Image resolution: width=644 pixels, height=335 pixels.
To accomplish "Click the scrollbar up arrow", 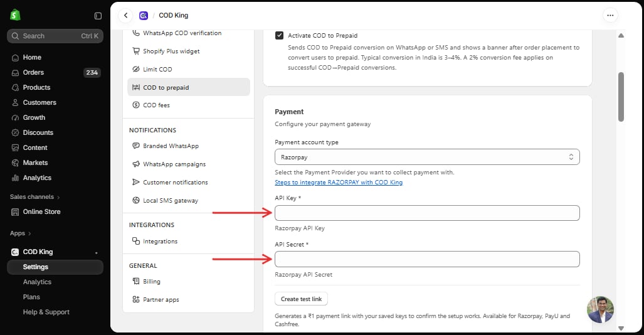I will [x=621, y=35].
